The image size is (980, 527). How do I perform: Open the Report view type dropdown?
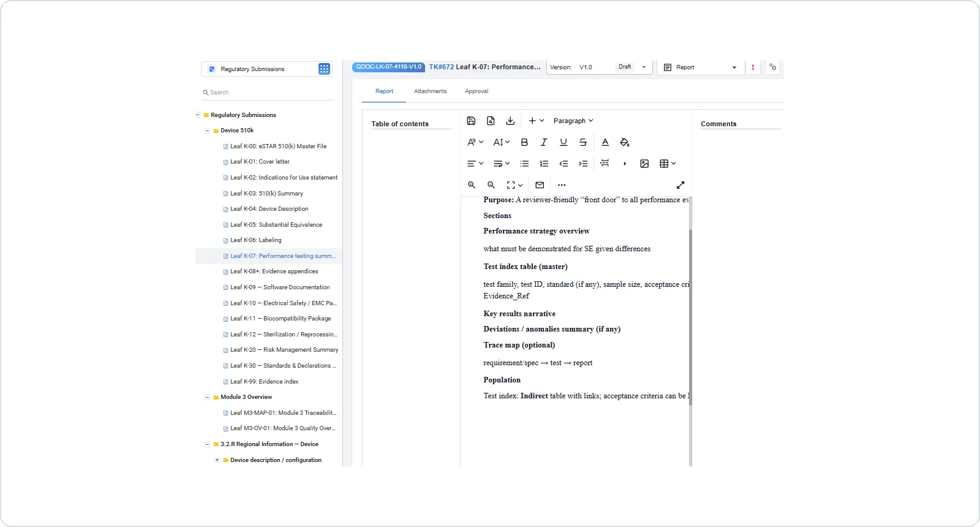pos(701,67)
